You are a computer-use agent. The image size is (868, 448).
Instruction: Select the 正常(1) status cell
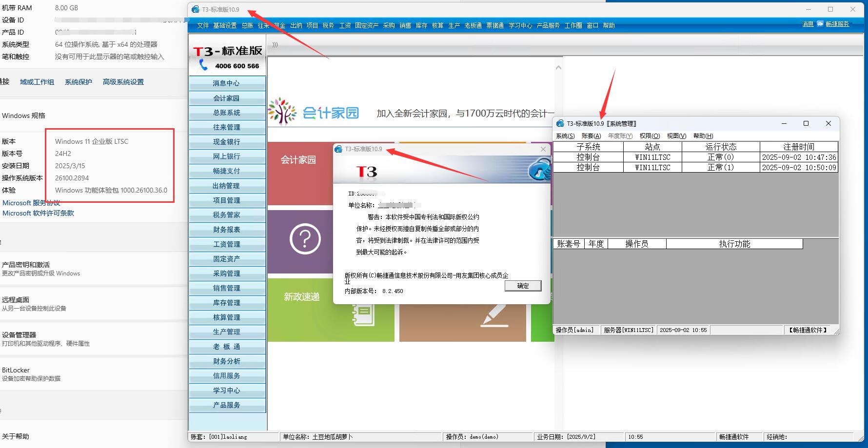coord(721,167)
